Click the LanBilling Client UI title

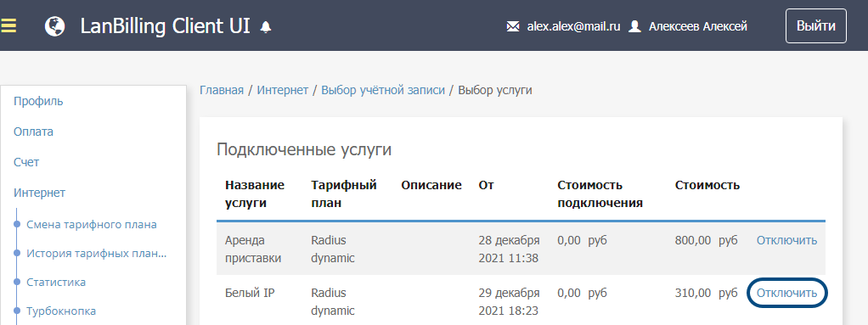pos(165,26)
